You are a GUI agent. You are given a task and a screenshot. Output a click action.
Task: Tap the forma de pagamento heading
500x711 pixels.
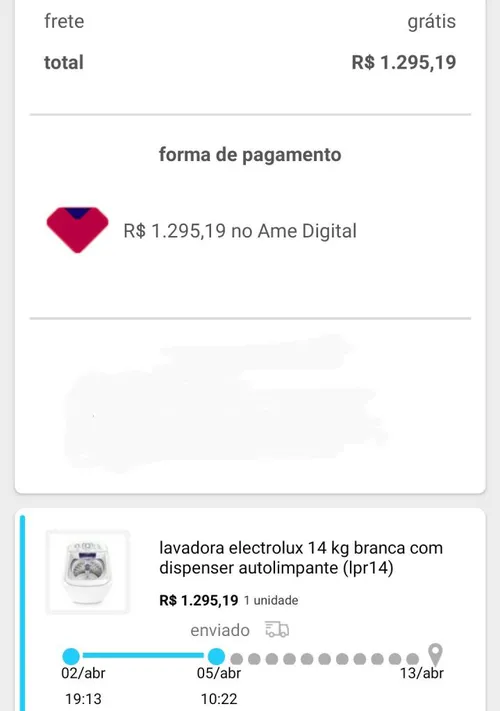pyautogui.click(x=250, y=155)
